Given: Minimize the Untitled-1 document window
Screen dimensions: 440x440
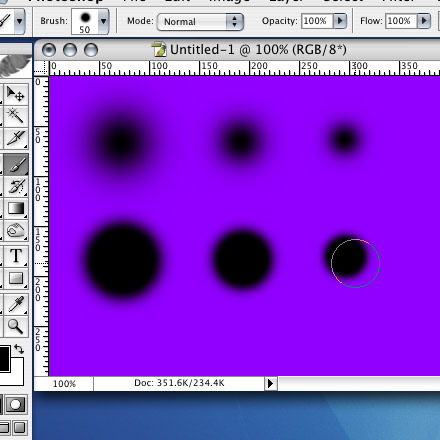Looking at the screenshot, I should pos(70,50).
